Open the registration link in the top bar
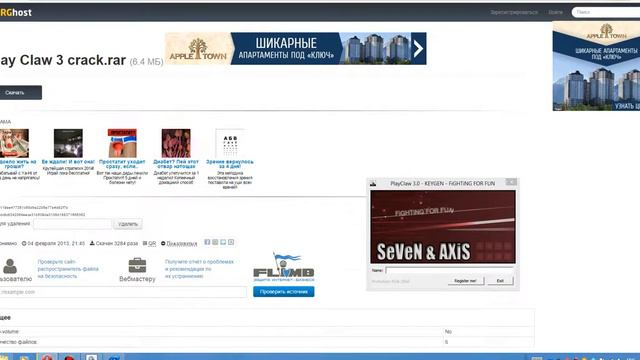This screenshot has height=360, width=640. tap(514, 12)
